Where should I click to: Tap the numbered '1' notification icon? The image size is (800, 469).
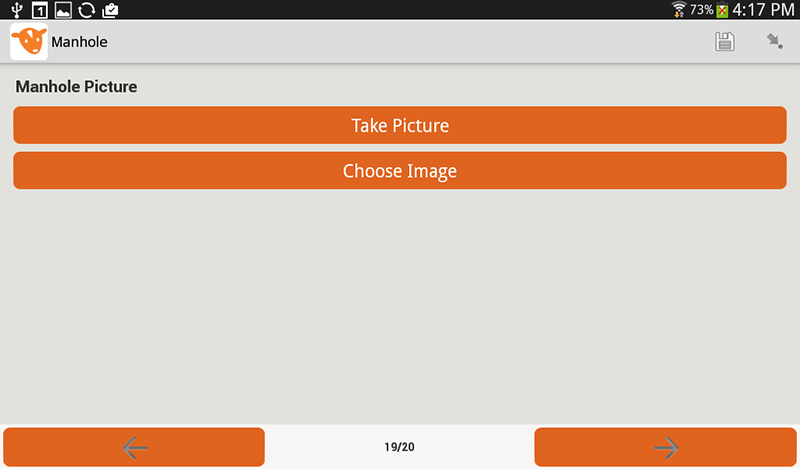(x=40, y=10)
